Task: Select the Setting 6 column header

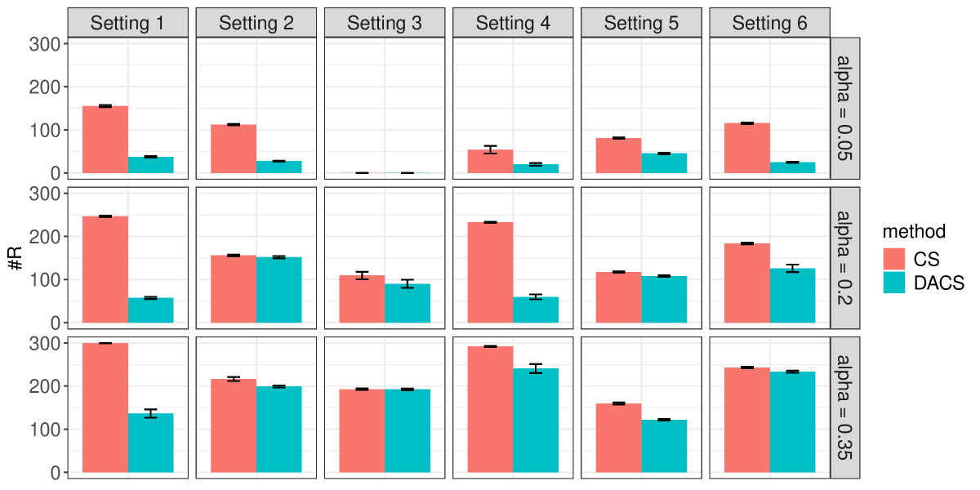Action: [x=769, y=23]
